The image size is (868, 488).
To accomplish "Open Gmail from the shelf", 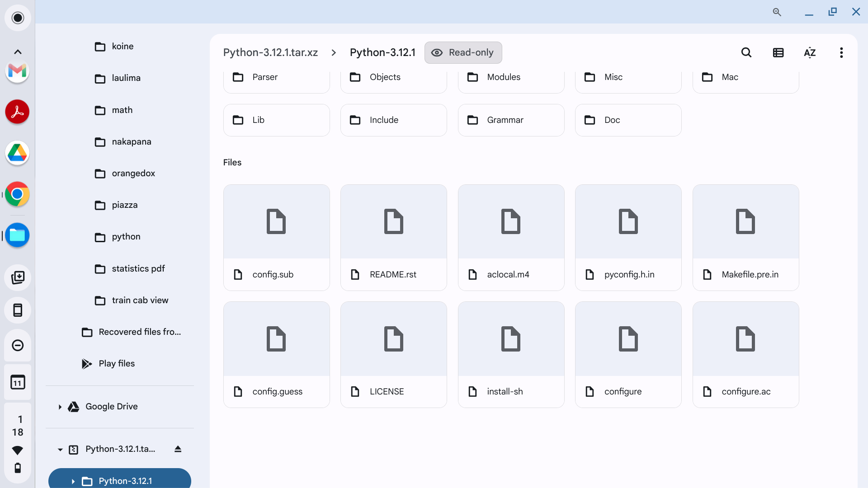I will click(17, 71).
